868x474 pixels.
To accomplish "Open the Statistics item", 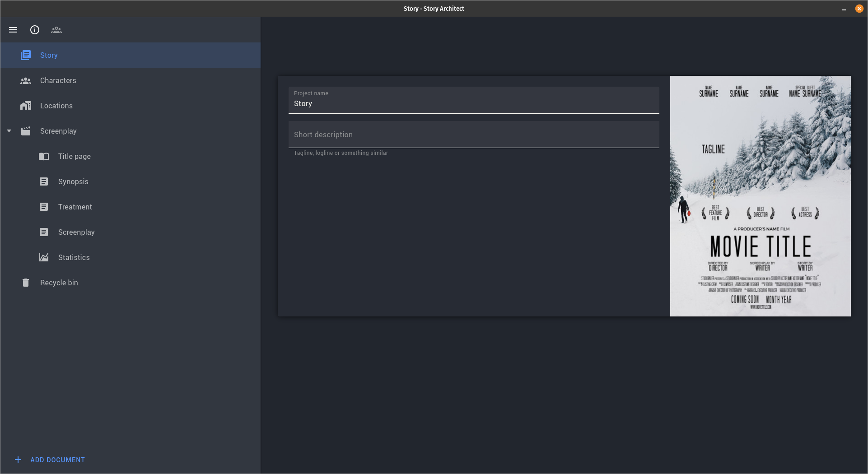I will [131, 257].
